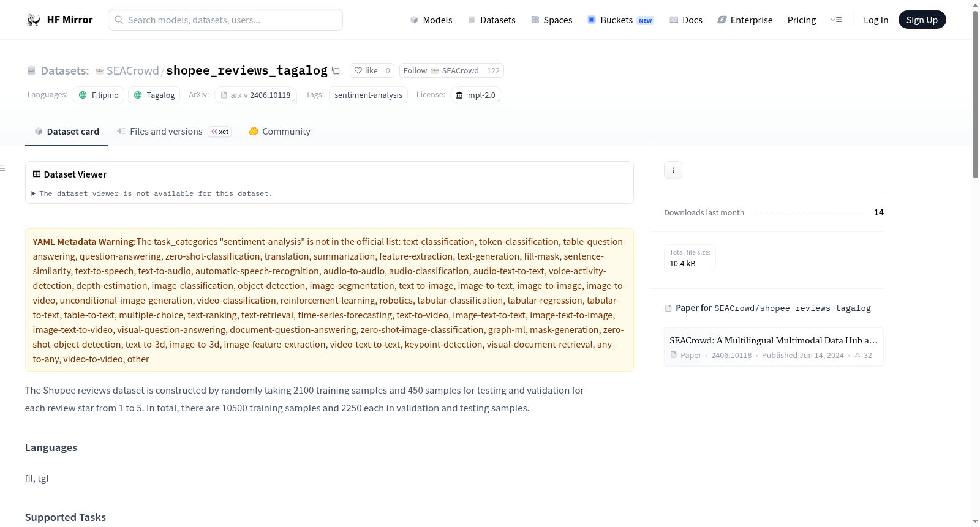Open Buckets section
Screen dimensions: 980x527
tap(620, 20)
